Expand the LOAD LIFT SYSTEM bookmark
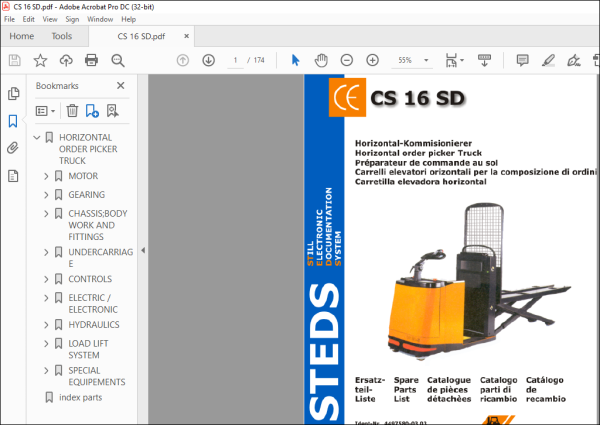600x425 pixels. [46, 344]
